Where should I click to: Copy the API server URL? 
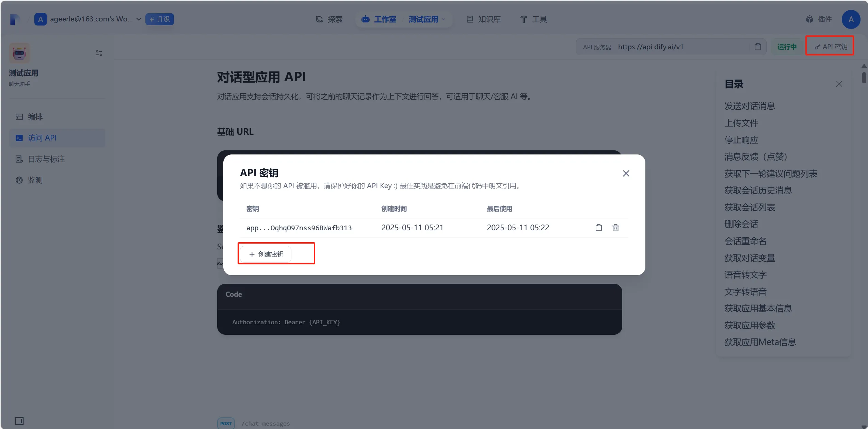point(758,47)
